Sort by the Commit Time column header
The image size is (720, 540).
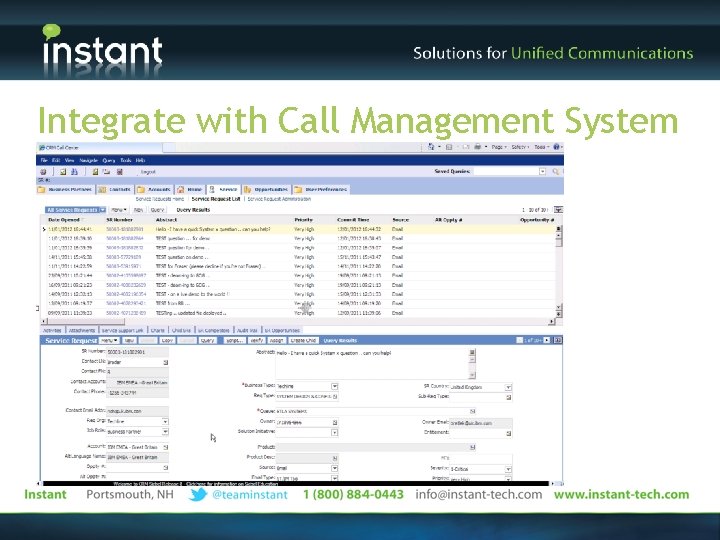(353, 220)
